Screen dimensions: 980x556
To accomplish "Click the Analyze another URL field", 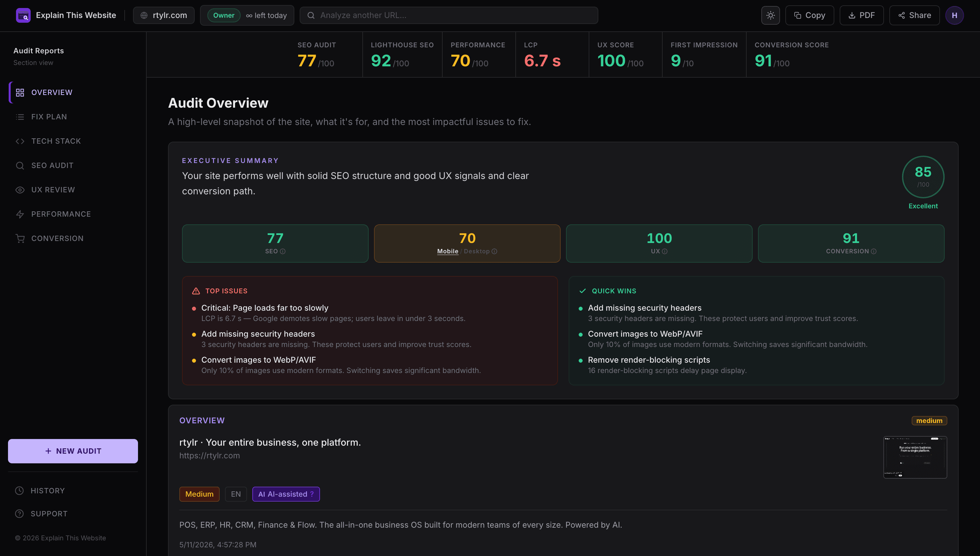I will 449,15.
